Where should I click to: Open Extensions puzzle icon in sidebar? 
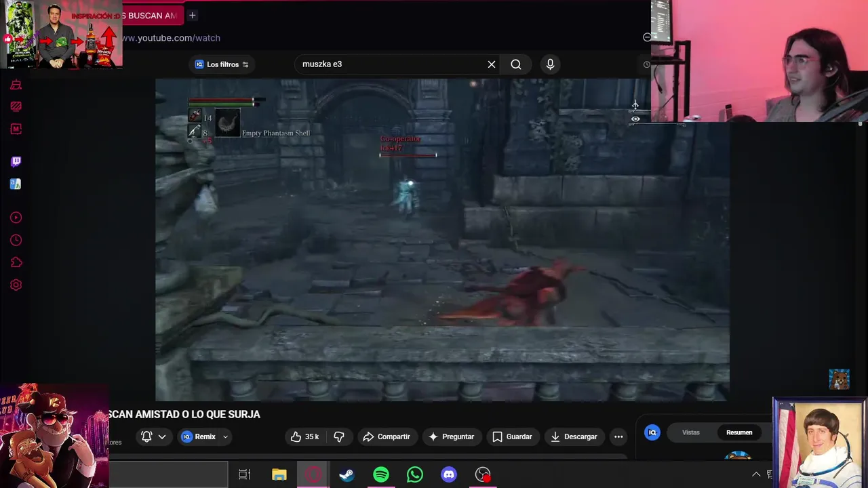[x=16, y=262]
